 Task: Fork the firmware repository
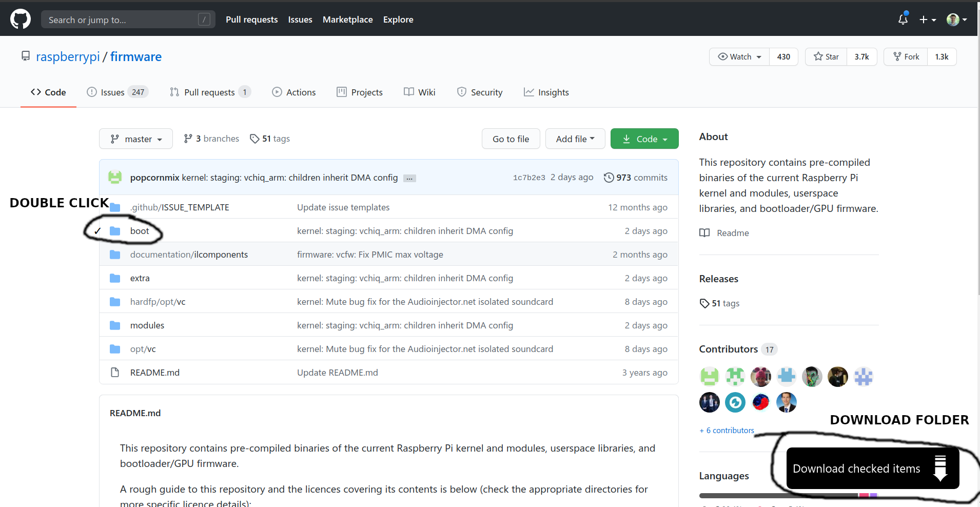pos(906,56)
